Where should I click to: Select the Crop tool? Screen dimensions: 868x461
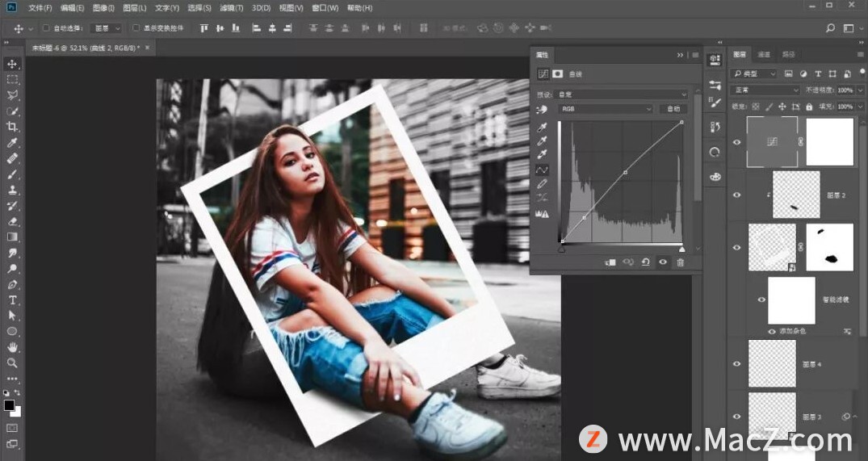point(12,127)
